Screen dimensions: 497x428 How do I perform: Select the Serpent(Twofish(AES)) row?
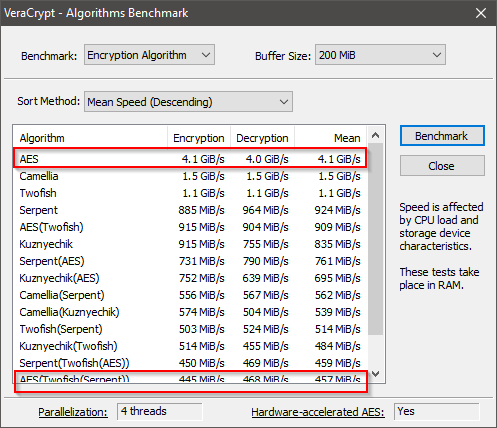point(190,363)
